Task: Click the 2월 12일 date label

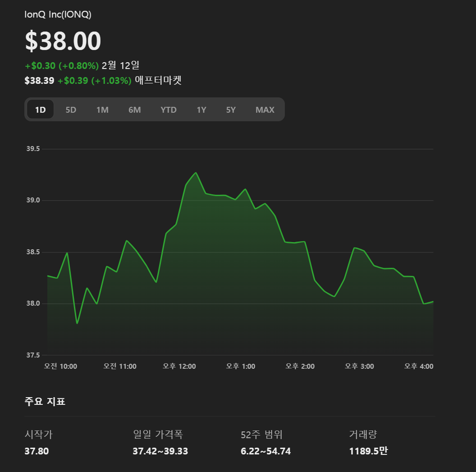Action: tap(120, 65)
